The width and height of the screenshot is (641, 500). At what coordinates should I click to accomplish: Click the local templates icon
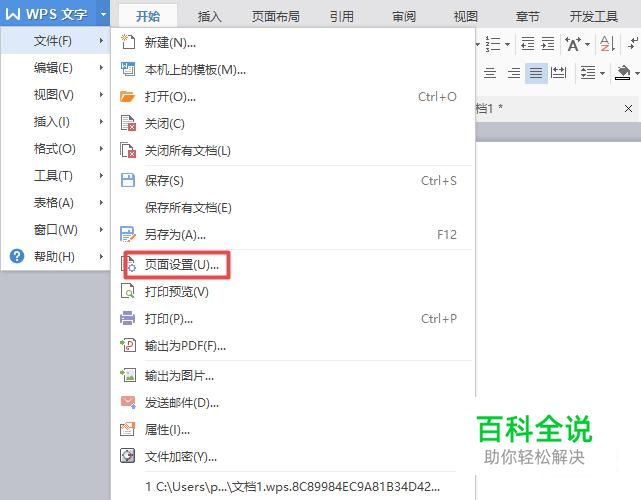click(128, 69)
